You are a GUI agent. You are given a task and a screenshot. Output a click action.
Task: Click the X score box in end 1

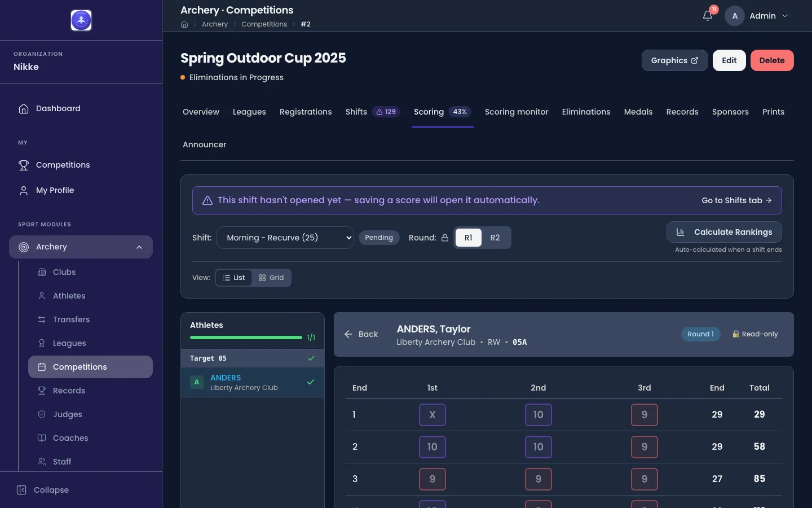pos(433,415)
